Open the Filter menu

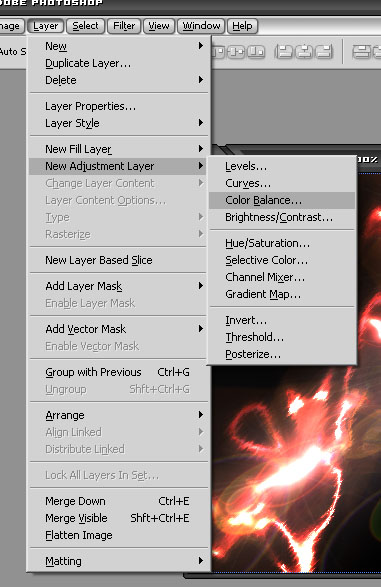tap(124, 26)
